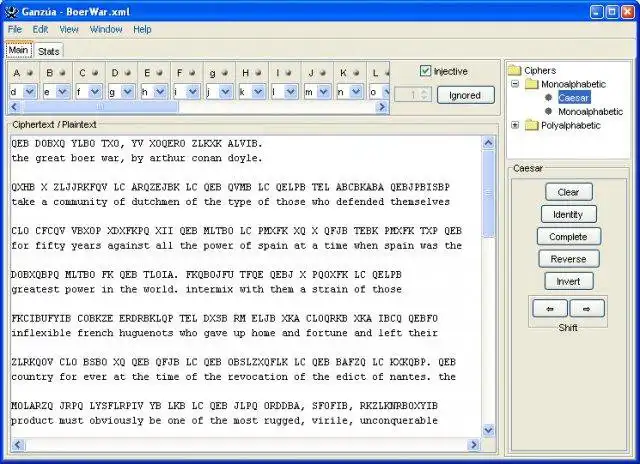The height and width of the screenshot is (464, 640).
Task: Toggle the round marker next to letter C
Action: click(95, 73)
